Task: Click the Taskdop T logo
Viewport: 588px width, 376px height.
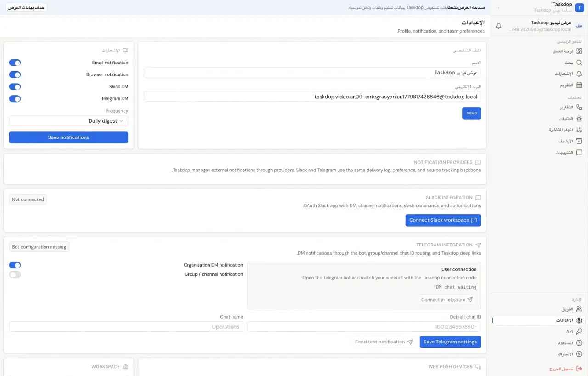Action: click(x=579, y=7)
